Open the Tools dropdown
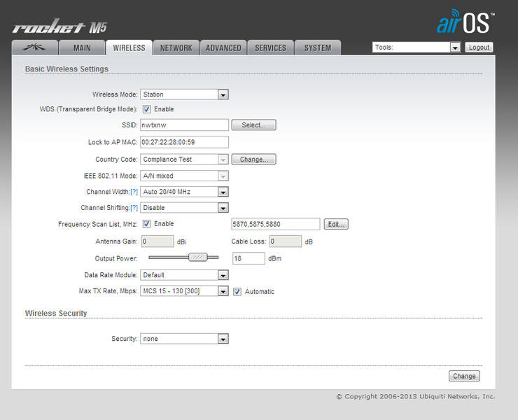Viewport: 518px width, 420px height. point(416,48)
